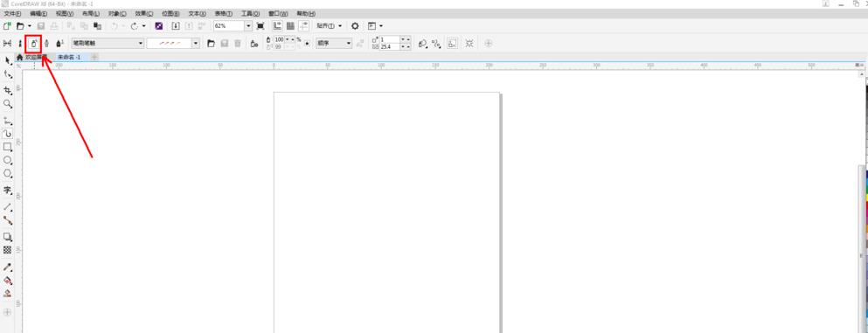Expand the Open recent files arrow

click(30, 26)
